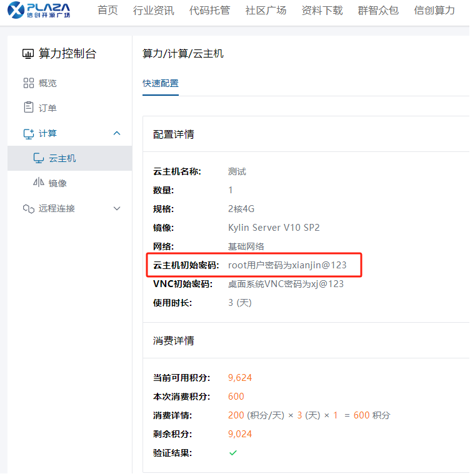This screenshot has width=475, height=476.
Task: Select 信创算力 in the top navigation
Action: [434, 11]
